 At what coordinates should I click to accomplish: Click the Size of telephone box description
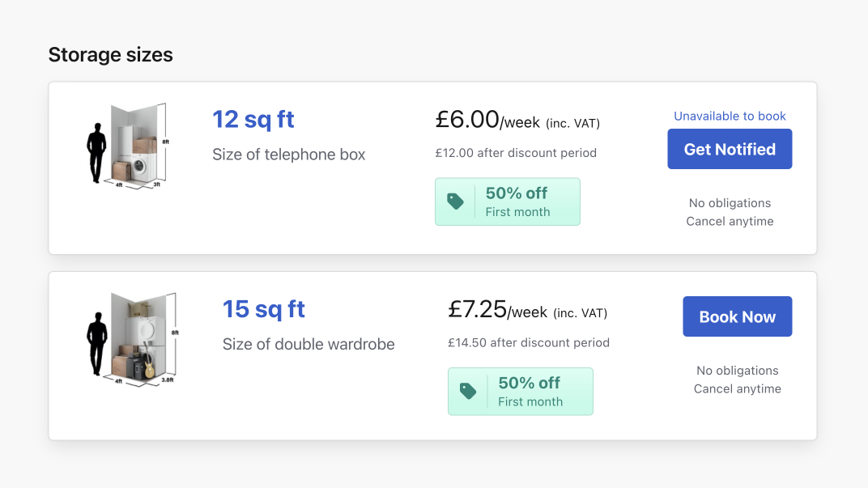[288, 155]
